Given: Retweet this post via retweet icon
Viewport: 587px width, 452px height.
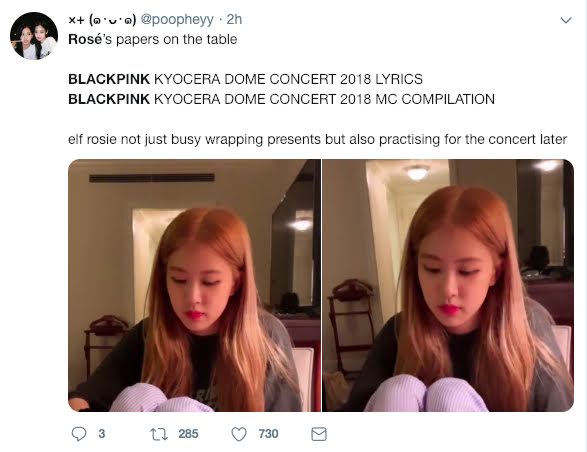Looking at the screenshot, I should pyautogui.click(x=159, y=434).
